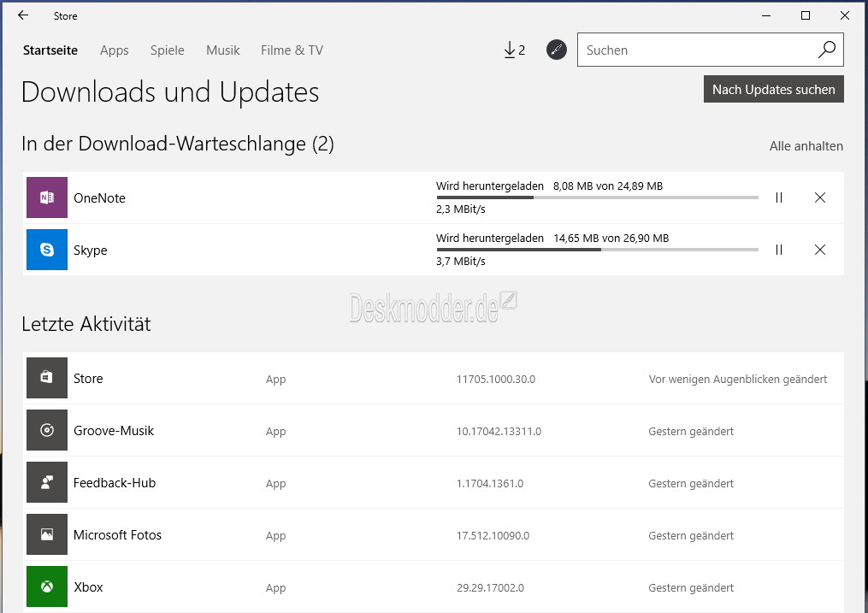Select the OneNote name in queue

click(x=100, y=198)
